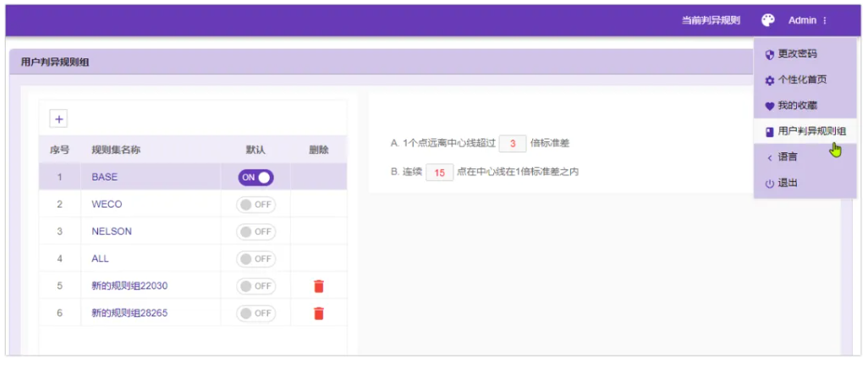This screenshot has width=868, height=365.
Task: Click the shield icon beside 更改密码
Action: (769, 54)
